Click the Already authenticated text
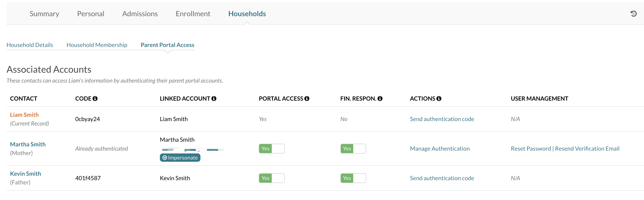 click(x=102, y=149)
